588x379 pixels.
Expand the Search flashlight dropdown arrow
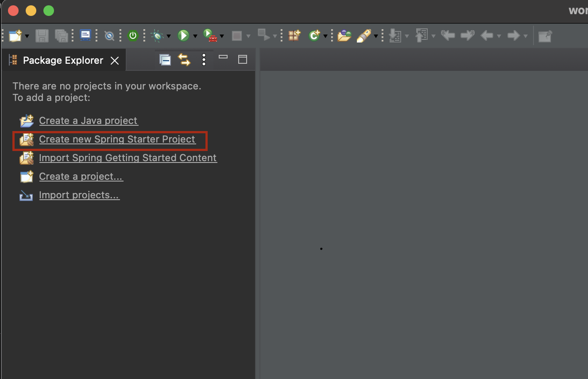tap(376, 36)
